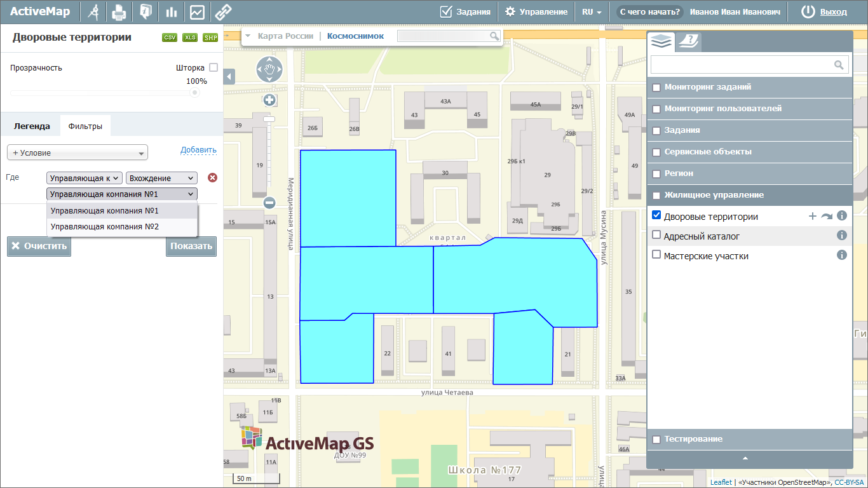868x488 pixels.
Task: Adjust the Прозрачность slider handle
Action: [194, 93]
